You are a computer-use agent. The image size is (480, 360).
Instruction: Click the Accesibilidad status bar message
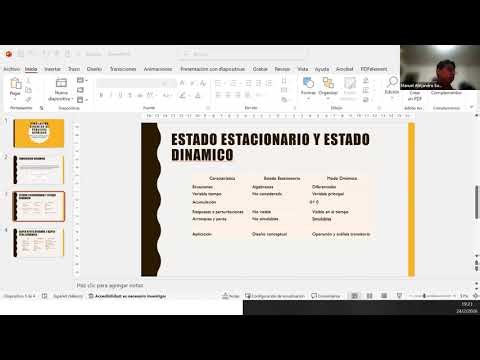(x=127, y=296)
